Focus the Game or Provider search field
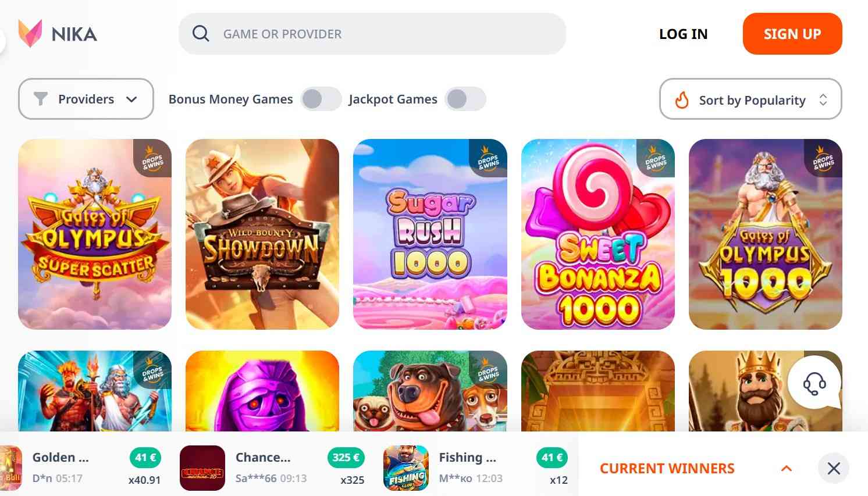 point(372,34)
